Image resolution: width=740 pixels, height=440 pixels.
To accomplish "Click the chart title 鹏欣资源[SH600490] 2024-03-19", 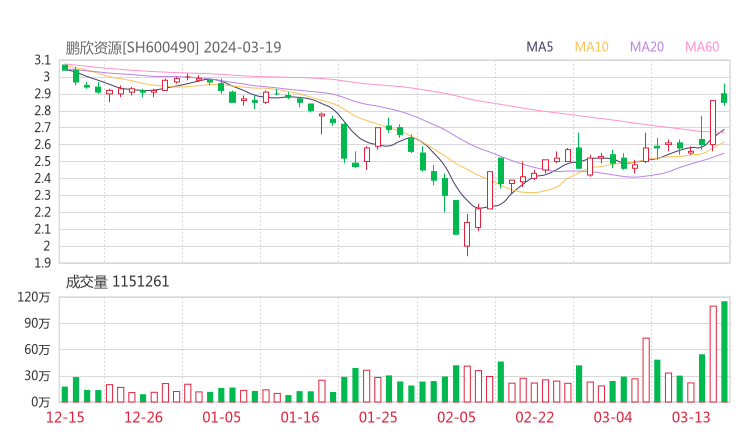I will tap(173, 47).
